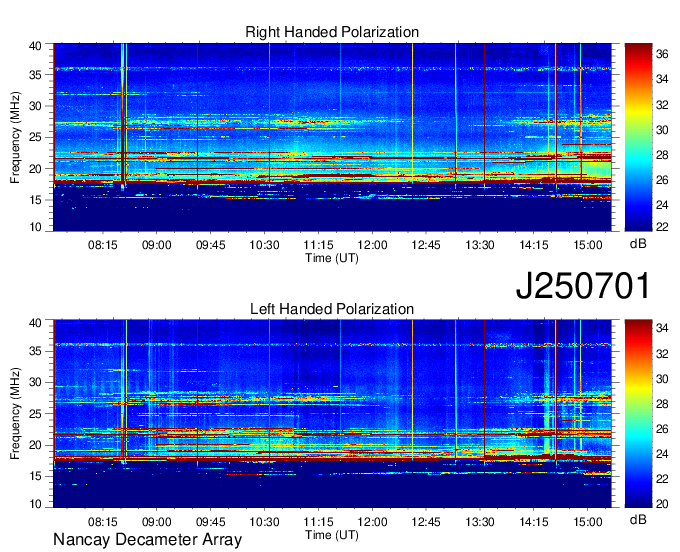This screenshot has height=552, width=680.
Task: Click the 20 MHz tick on Left Handed plot
Action: pyautogui.click(x=35, y=445)
